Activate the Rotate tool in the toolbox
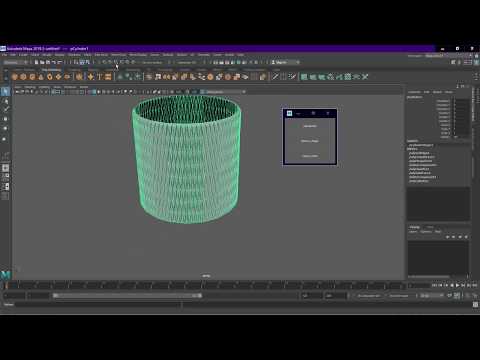 5,128
